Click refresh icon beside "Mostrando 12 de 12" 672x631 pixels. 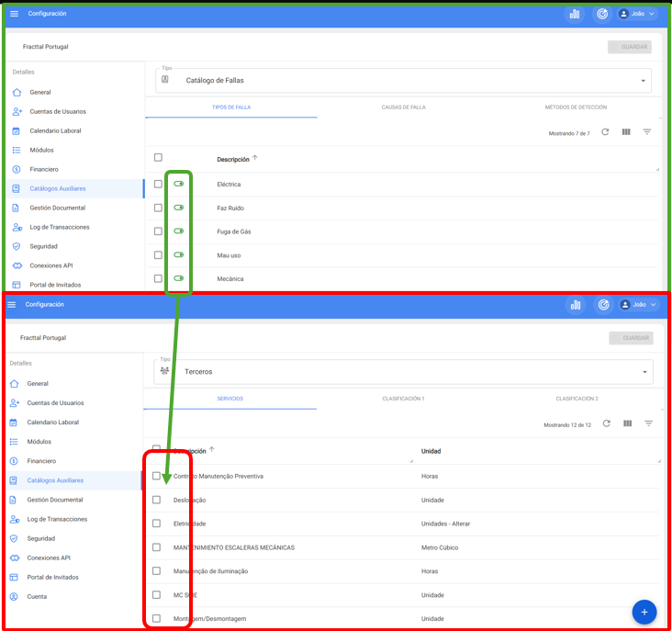click(x=605, y=423)
